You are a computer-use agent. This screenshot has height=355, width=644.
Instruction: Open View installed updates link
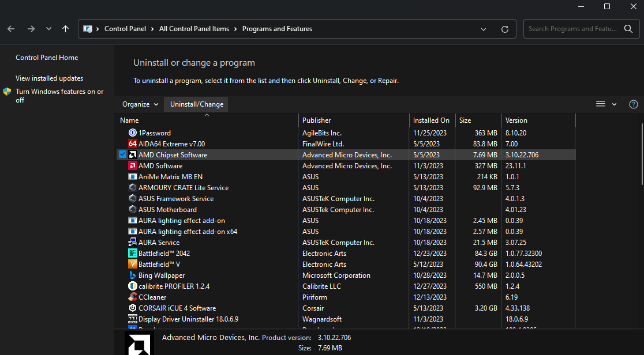(x=49, y=78)
